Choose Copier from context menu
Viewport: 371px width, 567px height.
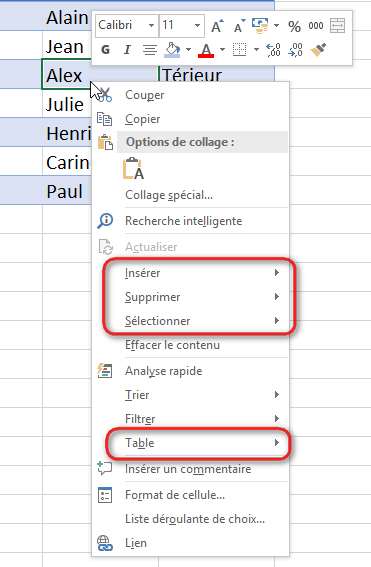pyautogui.click(x=190, y=119)
